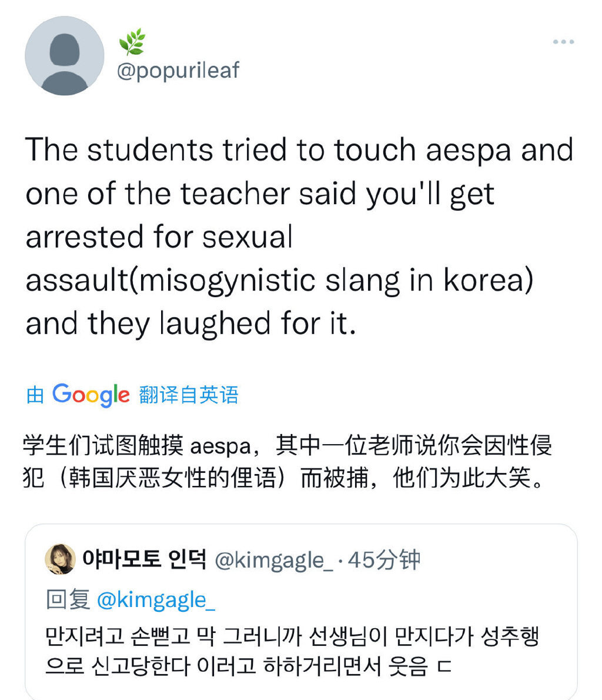Click the 45分钟 timestamp
This screenshot has height=700, width=602.
click(x=384, y=560)
